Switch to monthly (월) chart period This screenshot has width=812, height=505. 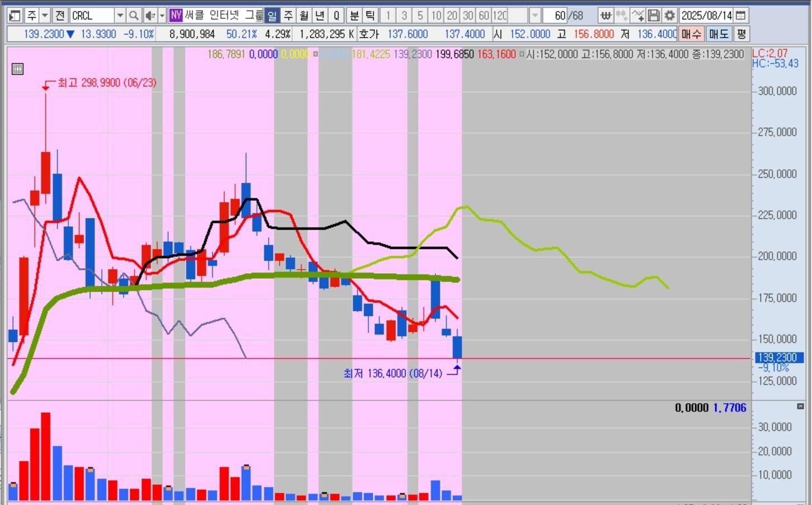[x=304, y=16]
